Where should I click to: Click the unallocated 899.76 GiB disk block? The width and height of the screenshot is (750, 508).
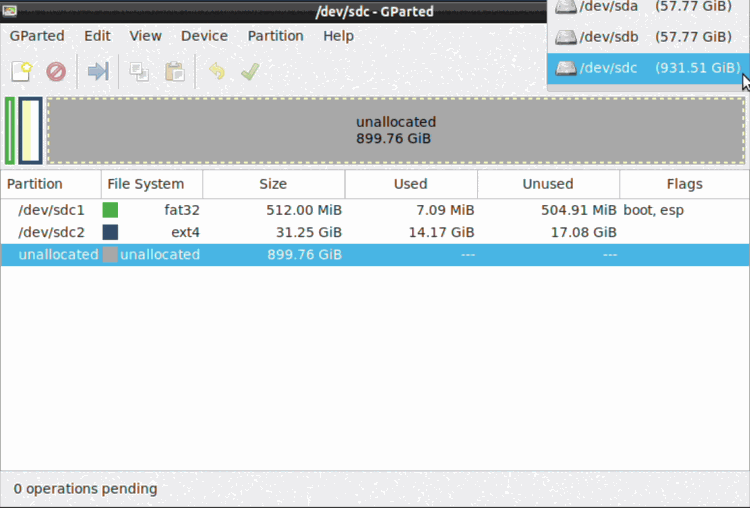click(x=395, y=130)
